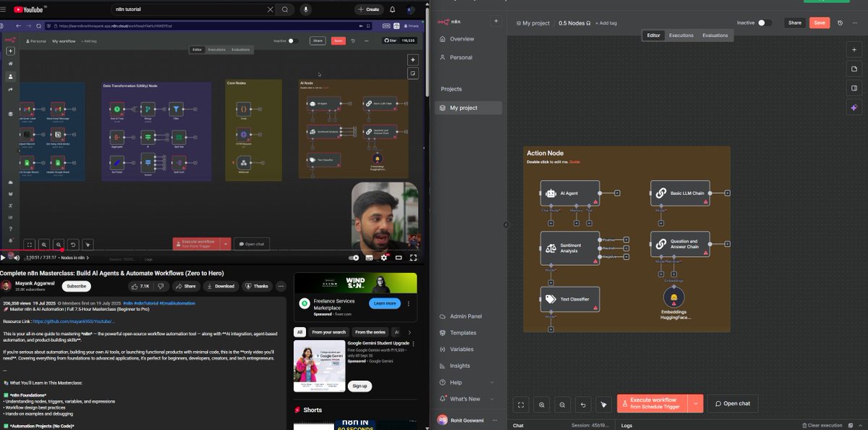Image resolution: width=868 pixels, height=430 pixels.
Task: Select the Basic LLM Chain node
Action: click(680, 193)
